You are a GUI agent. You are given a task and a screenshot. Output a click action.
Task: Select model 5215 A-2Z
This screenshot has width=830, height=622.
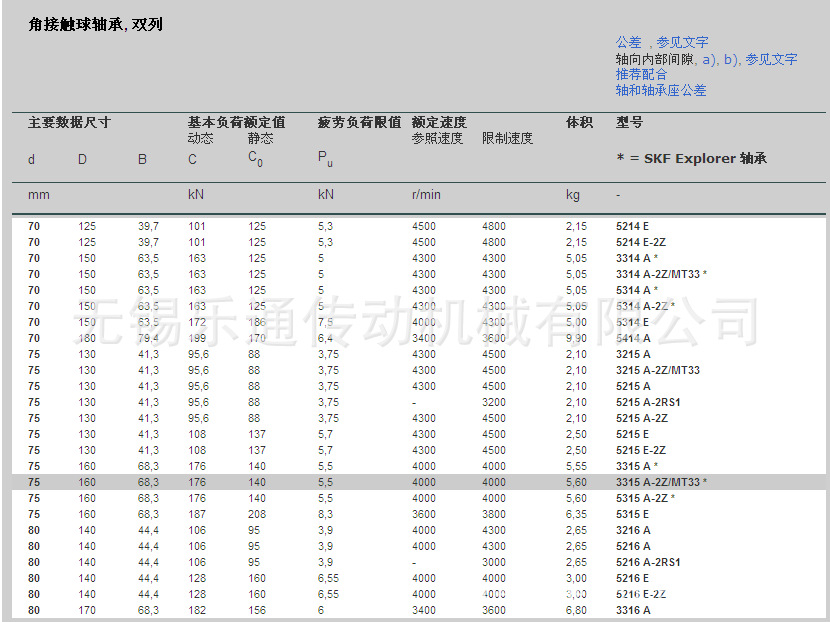tap(642, 418)
